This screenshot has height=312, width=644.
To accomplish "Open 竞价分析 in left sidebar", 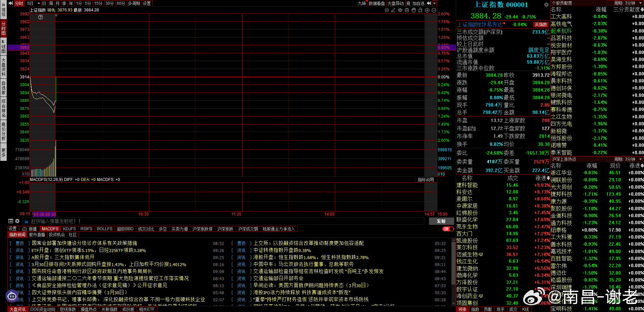I will click(3, 131).
